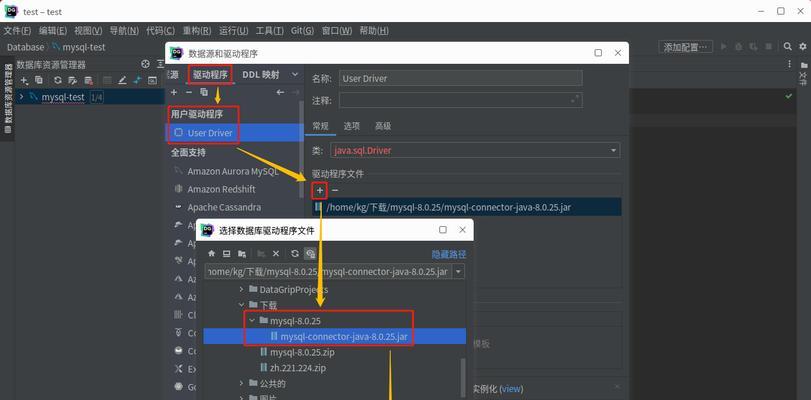Open the 文件(F) menu

click(18, 31)
